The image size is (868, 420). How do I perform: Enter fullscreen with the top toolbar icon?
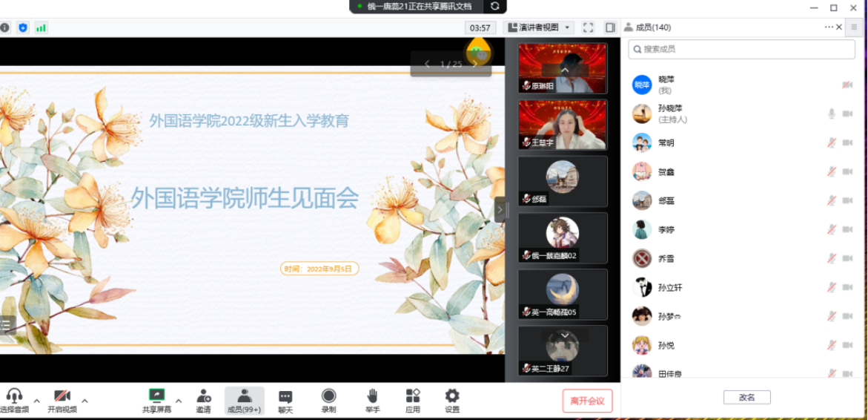(x=588, y=27)
